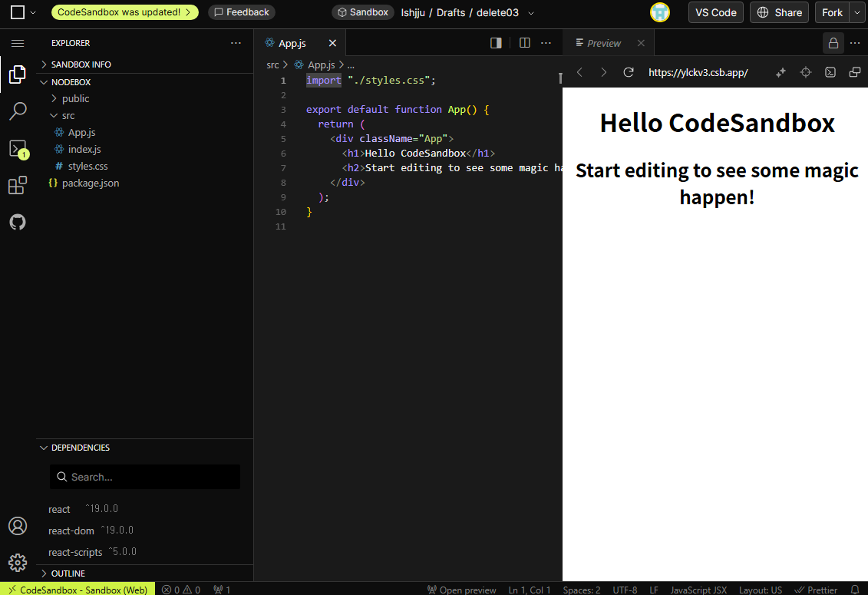Toggle the preview layout icon in editor toolbar

pyautogui.click(x=496, y=43)
